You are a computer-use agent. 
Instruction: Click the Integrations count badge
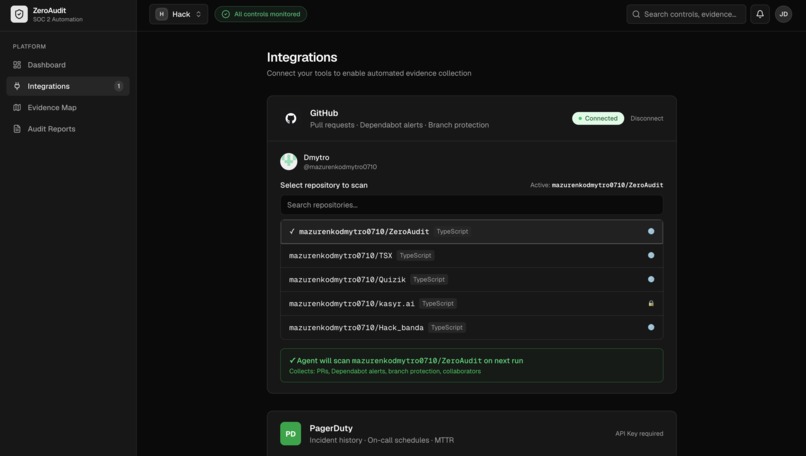coord(119,86)
